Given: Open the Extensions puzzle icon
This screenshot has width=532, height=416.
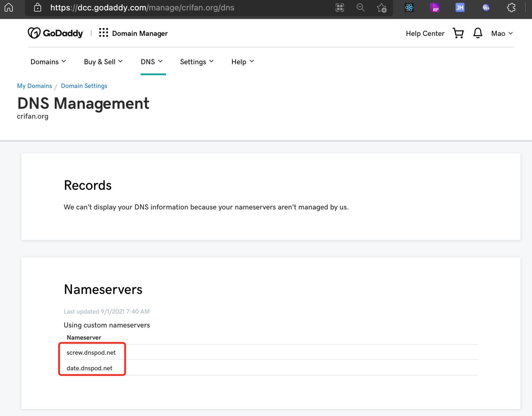Looking at the screenshot, I should coord(511,8).
